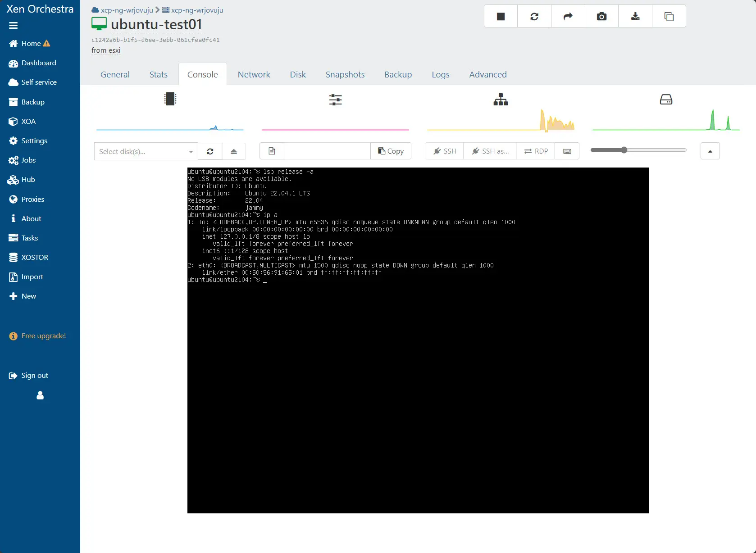Click the VM UUID text

click(x=155, y=40)
